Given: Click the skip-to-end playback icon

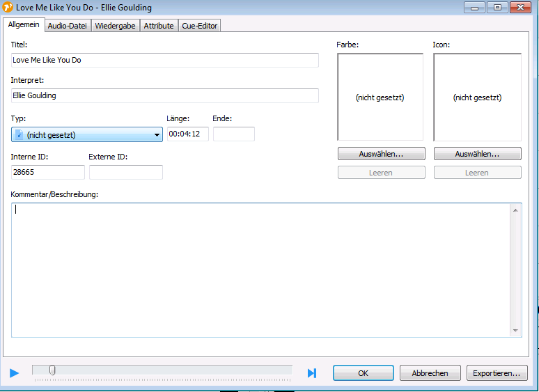Looking at the screenshot, I should (x=311, y=373).
